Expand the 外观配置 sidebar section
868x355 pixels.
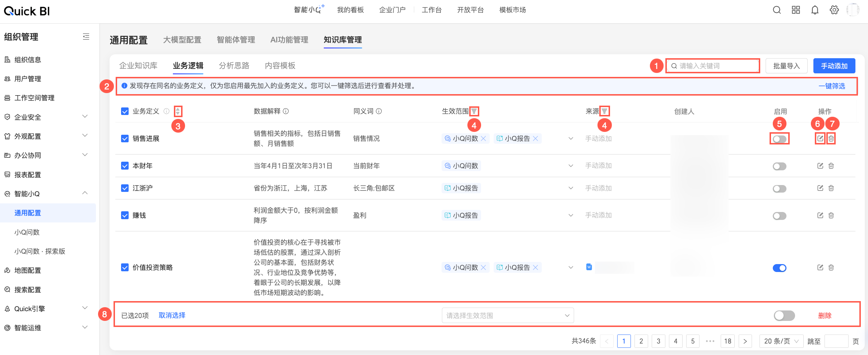point(85,135)
